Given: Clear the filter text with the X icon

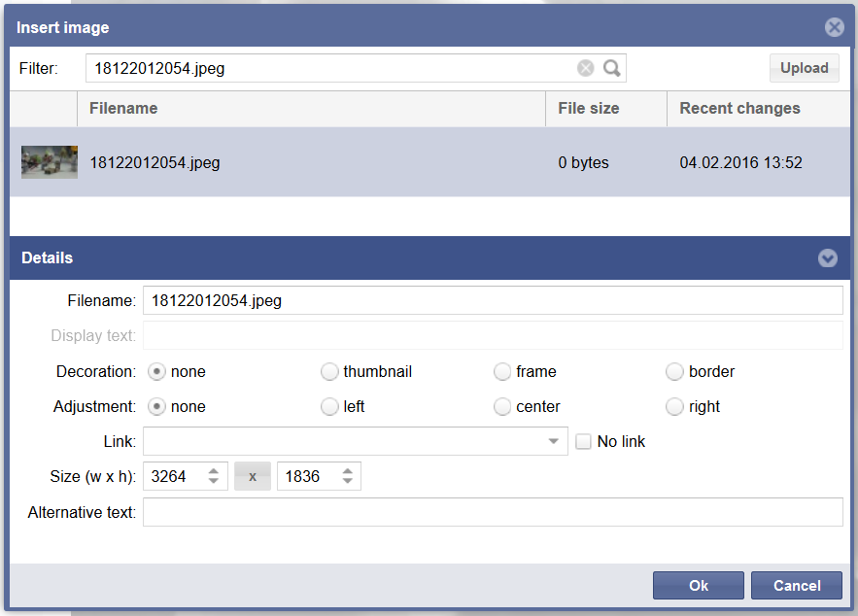Looking at the screenshot, I should tap(585, 68).
